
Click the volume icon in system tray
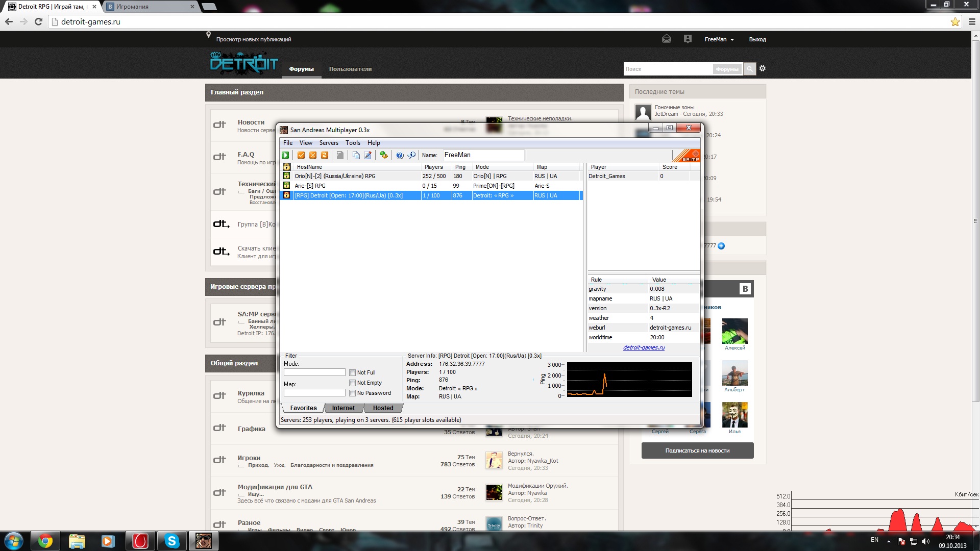926,541
